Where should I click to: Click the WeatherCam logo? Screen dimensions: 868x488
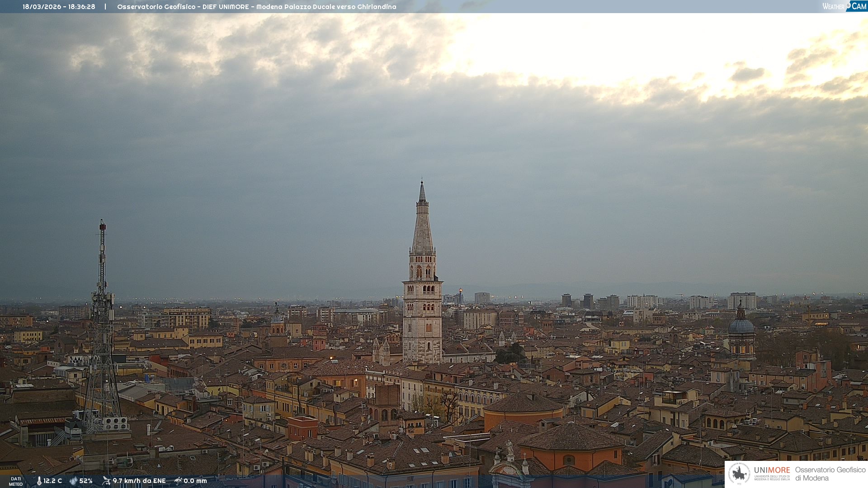point(844,6)
